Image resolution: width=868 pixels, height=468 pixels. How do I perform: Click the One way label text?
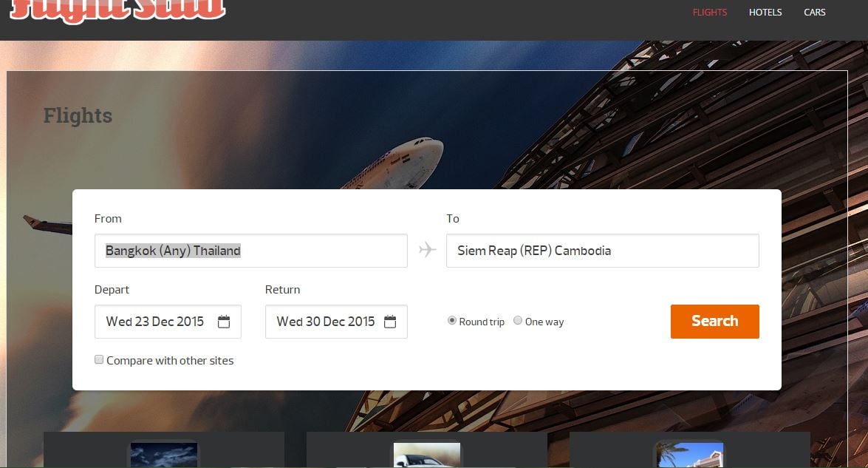544,322
